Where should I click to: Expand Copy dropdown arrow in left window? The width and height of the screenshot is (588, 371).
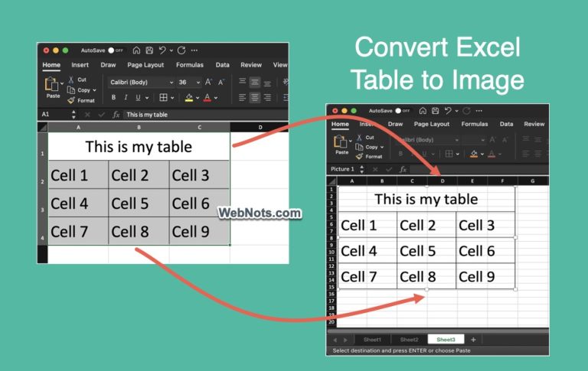94,90
